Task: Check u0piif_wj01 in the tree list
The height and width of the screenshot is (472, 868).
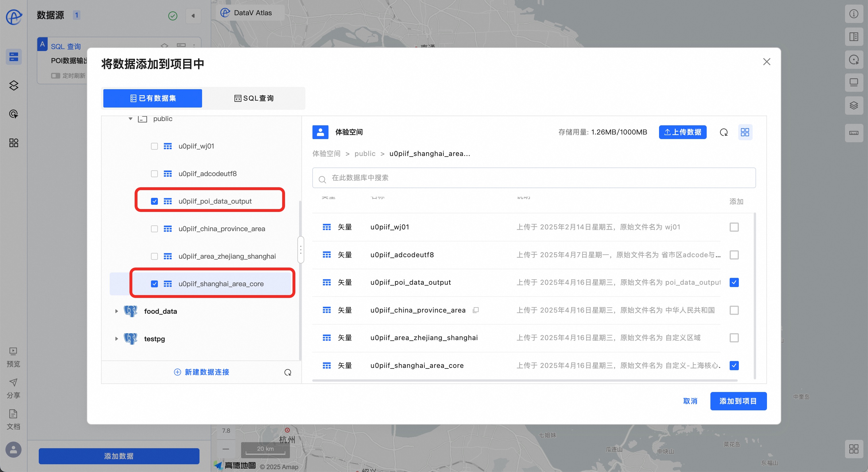Action: click(154, 146)
